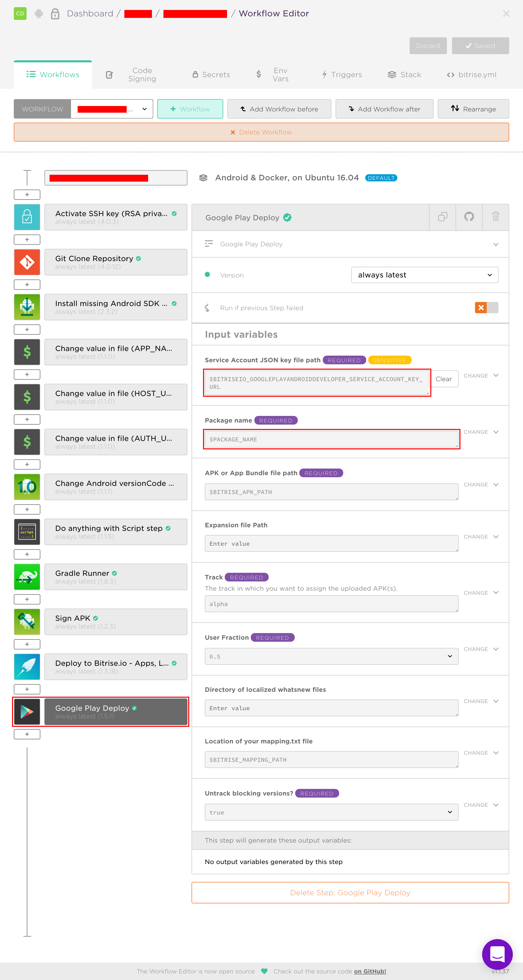Select the Sign APK step icon
The height and width of the screenshot is (980, 523).
point(27,622)
